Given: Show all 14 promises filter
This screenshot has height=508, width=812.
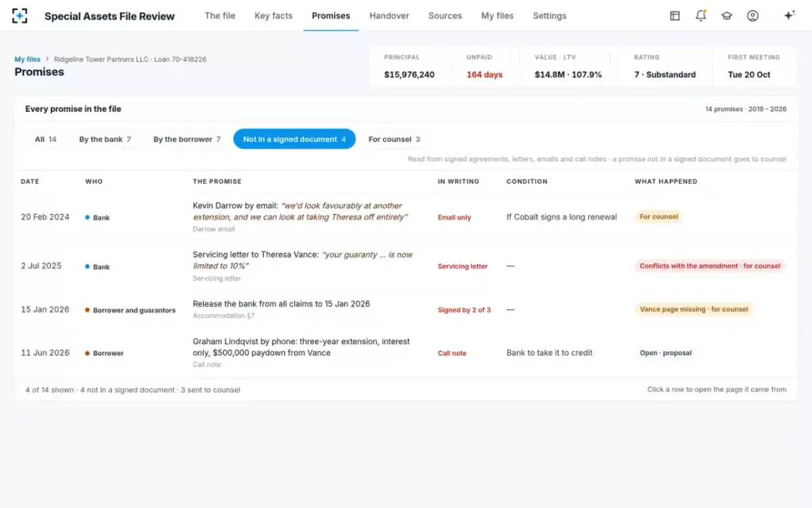Looking at the screenshot, I should point(46,139).
